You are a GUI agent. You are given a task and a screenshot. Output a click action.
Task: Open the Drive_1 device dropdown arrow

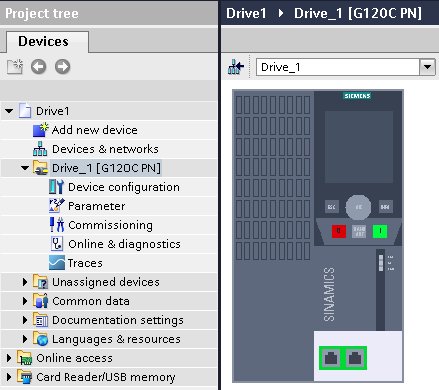427,67
